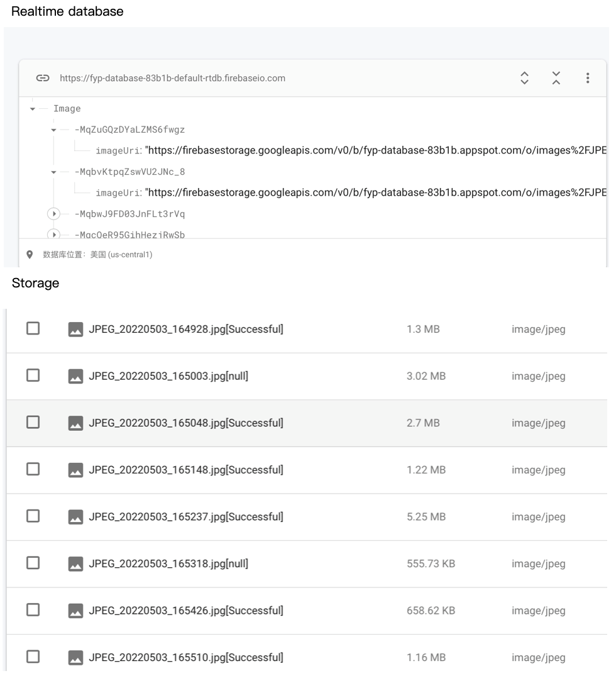The width and height of the screenshot is (616, 683).
Task: Click the database location pin icon
Action: [x=29, y=255]
